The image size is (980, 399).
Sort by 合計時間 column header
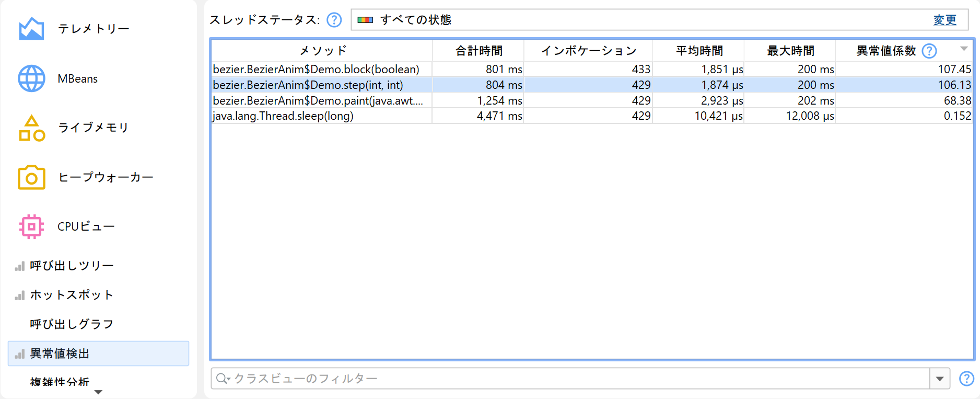click(x=479, y=51)
